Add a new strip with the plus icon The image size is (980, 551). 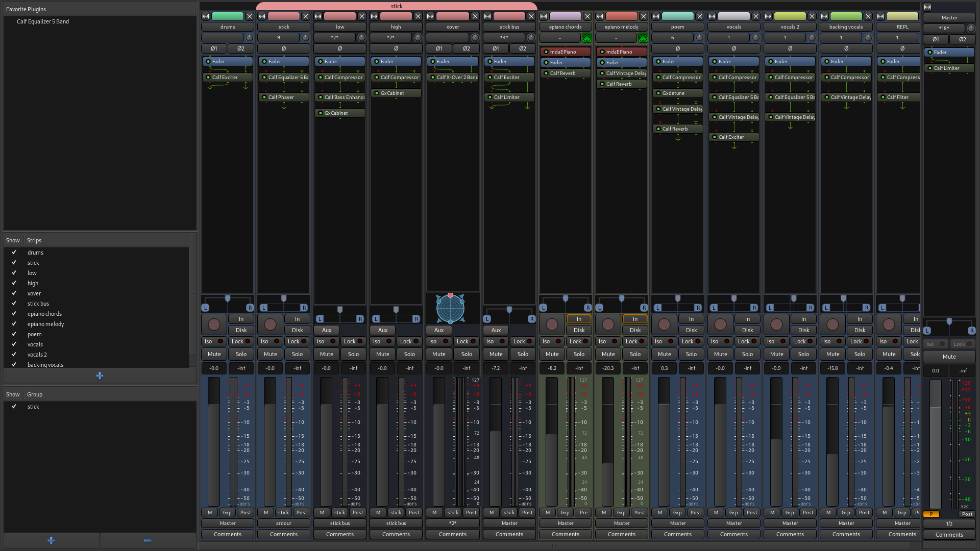click(x=100, y=375)
